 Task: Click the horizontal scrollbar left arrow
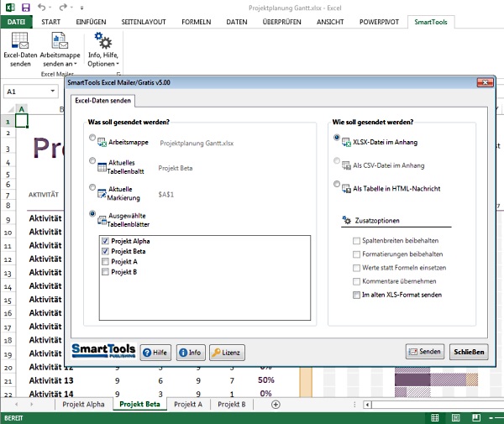pos(367,405)
